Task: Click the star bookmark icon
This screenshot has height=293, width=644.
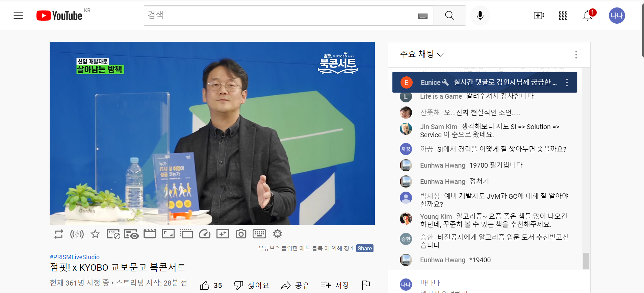Action: click(x=95, y=234)
